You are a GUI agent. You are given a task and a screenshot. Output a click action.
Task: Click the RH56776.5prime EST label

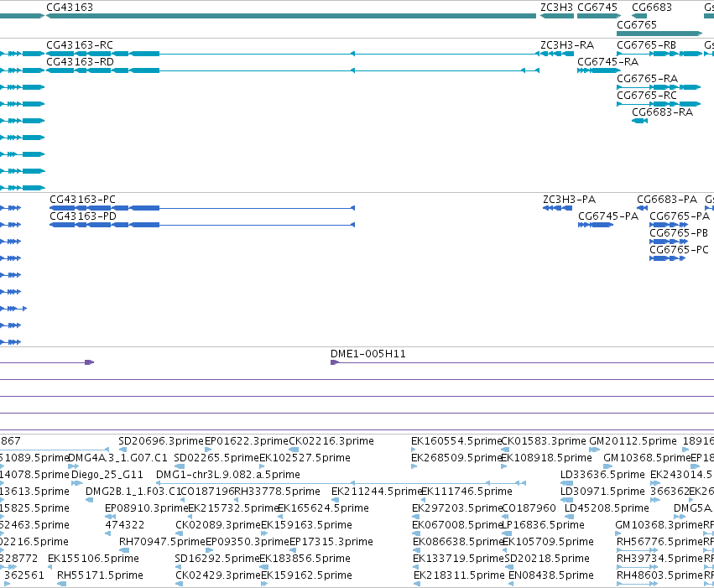(x=659, y=542)
